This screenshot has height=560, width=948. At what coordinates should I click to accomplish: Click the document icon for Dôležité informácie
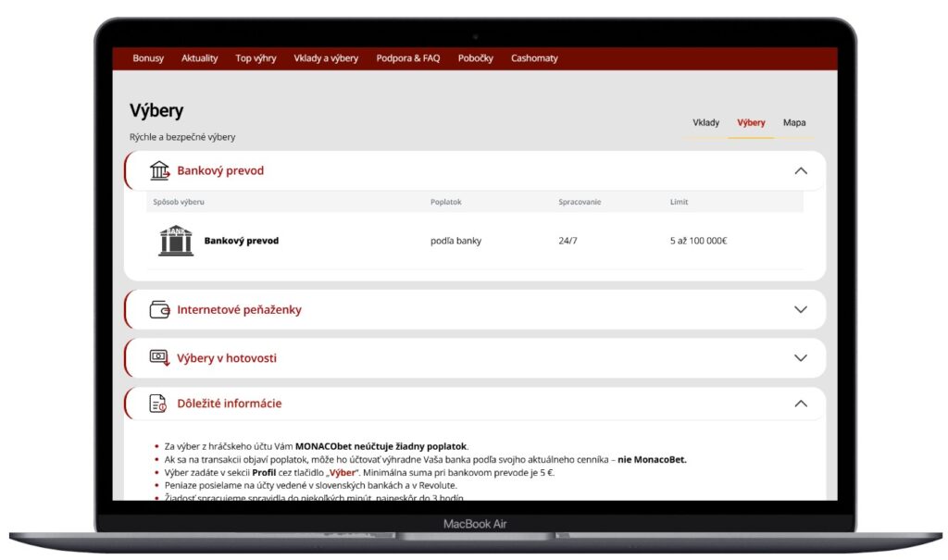pyautogui.click(x=157, y=404)
